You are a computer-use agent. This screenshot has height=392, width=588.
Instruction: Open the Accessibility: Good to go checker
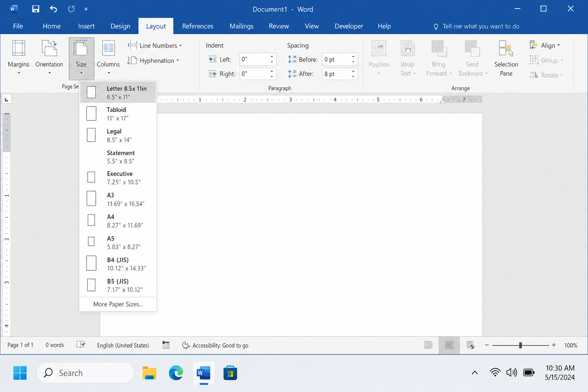point(215,345)
